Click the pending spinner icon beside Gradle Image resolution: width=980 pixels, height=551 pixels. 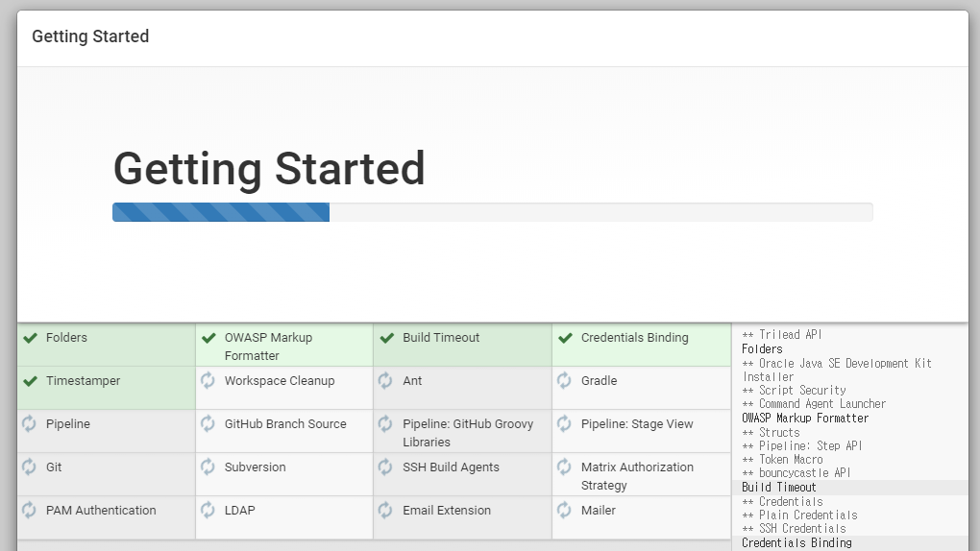564,380
